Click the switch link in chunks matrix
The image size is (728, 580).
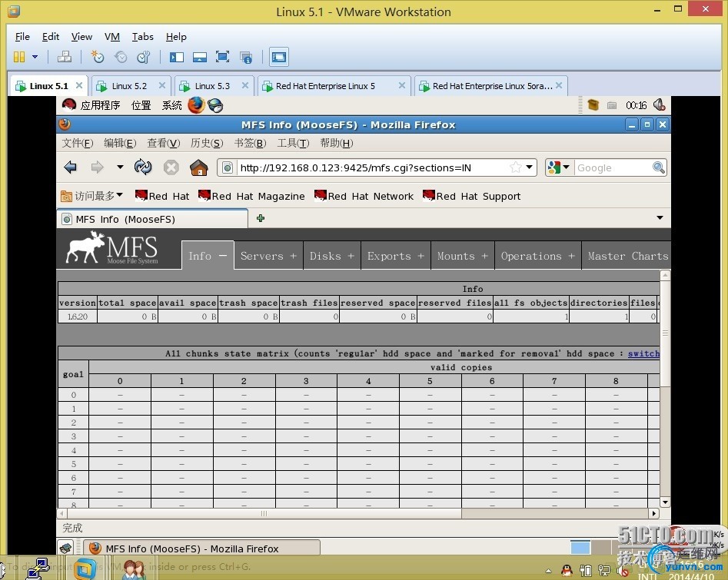(x=643, y=353)
